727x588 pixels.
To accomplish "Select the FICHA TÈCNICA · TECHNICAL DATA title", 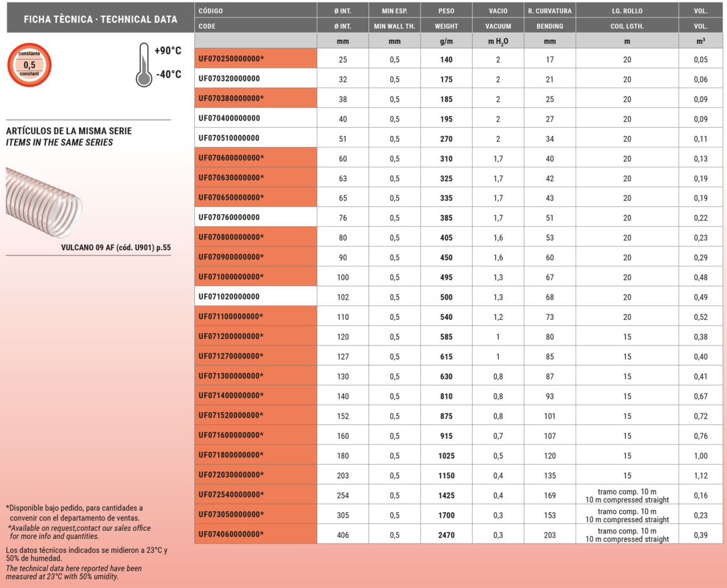I will click(x=100, y=19).
